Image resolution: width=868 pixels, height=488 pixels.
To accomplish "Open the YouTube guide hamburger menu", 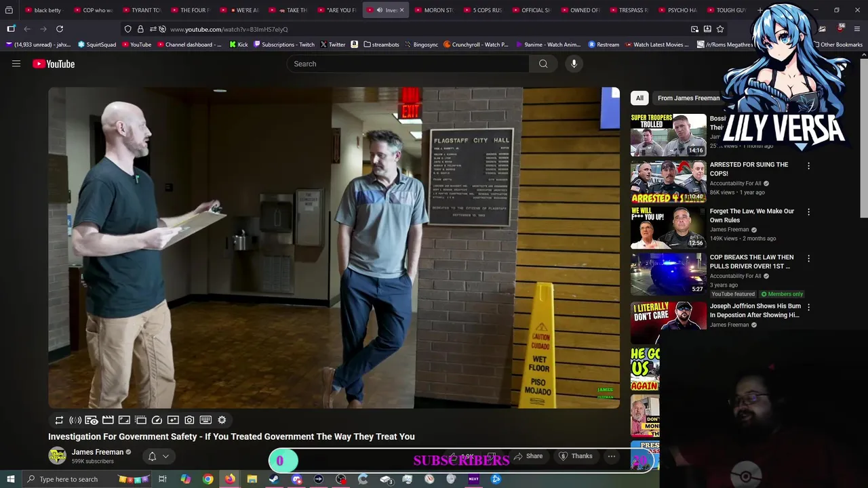I will coord(16,64).
